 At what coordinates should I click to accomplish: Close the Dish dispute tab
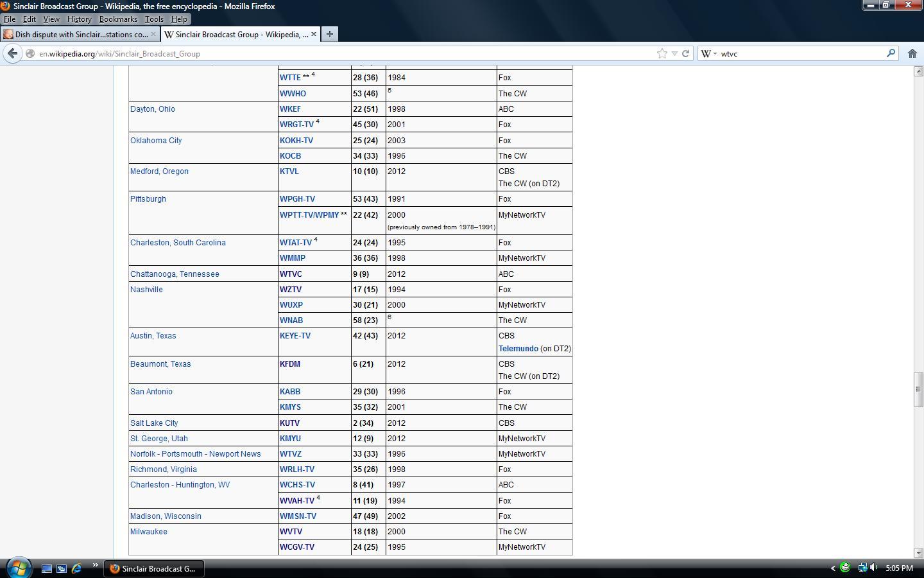(153, 34)
